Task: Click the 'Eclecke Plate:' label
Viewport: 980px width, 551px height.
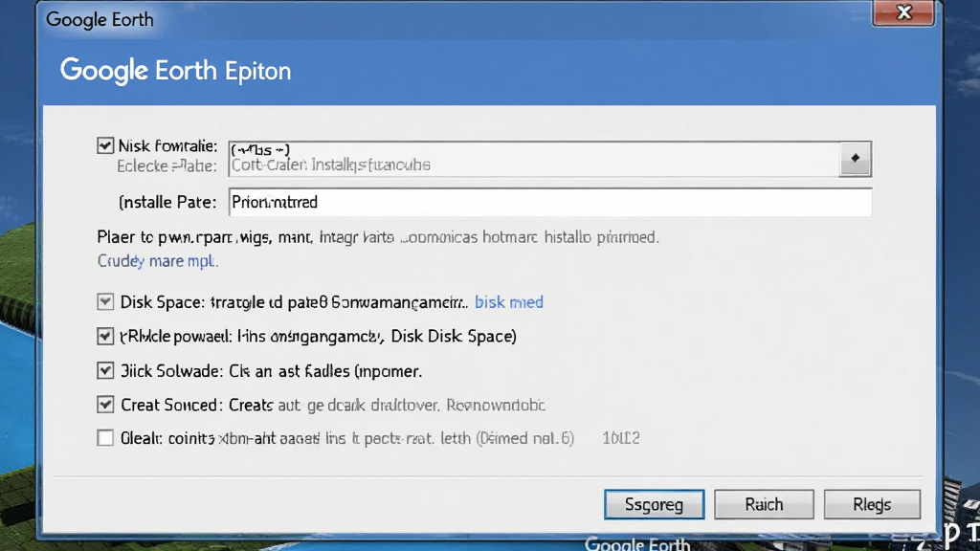Action: point(167,166)
